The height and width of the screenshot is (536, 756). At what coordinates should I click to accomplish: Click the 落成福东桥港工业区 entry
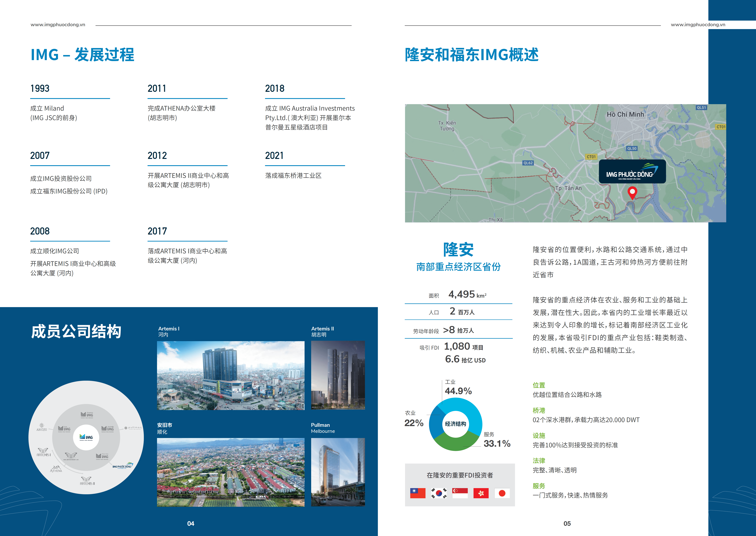[x=293, y=176]
